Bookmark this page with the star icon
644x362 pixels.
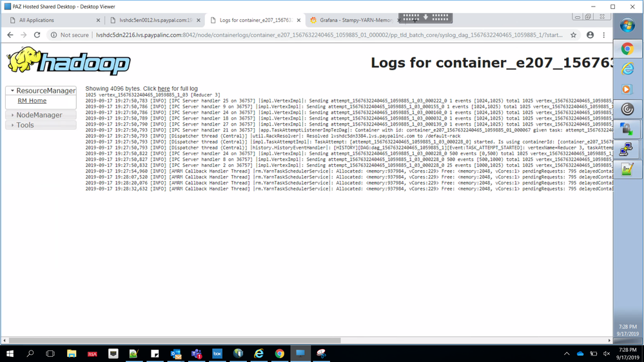click(573, 35)
